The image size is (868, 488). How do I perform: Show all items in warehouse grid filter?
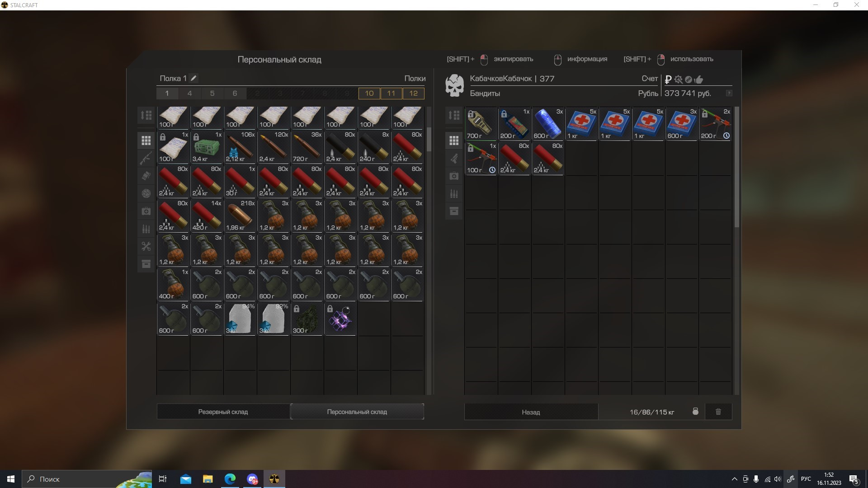[146, 141]
